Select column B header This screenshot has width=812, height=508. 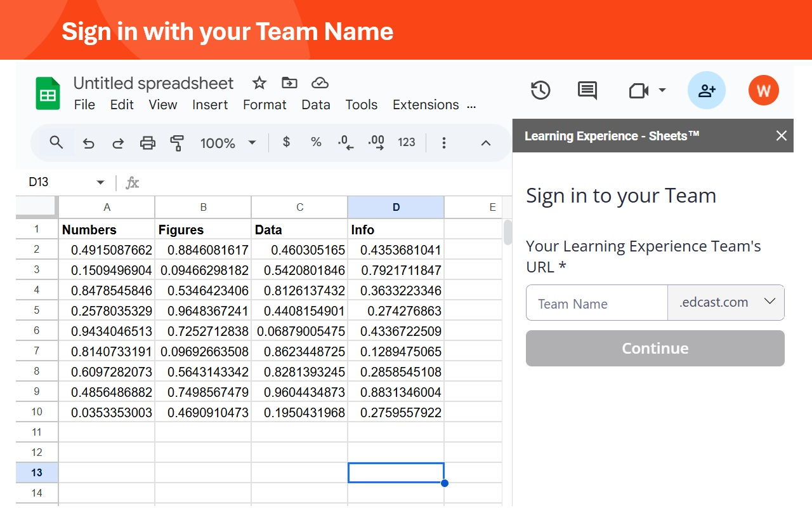[203, 207]
